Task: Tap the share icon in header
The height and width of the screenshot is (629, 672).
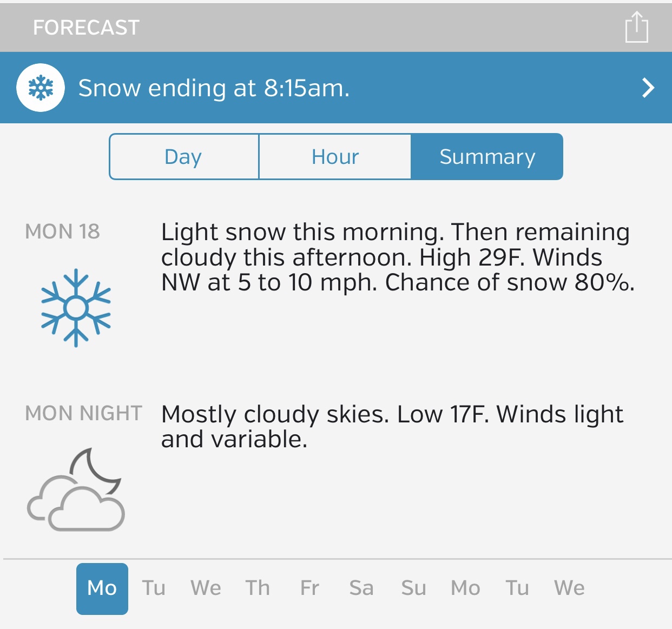Action: [x=636, y=27]
